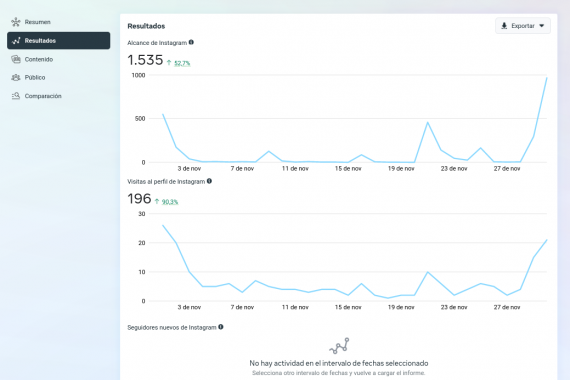Click the 'Alcance de Instagram' label

pyautogui.click(x=157, y=43)
